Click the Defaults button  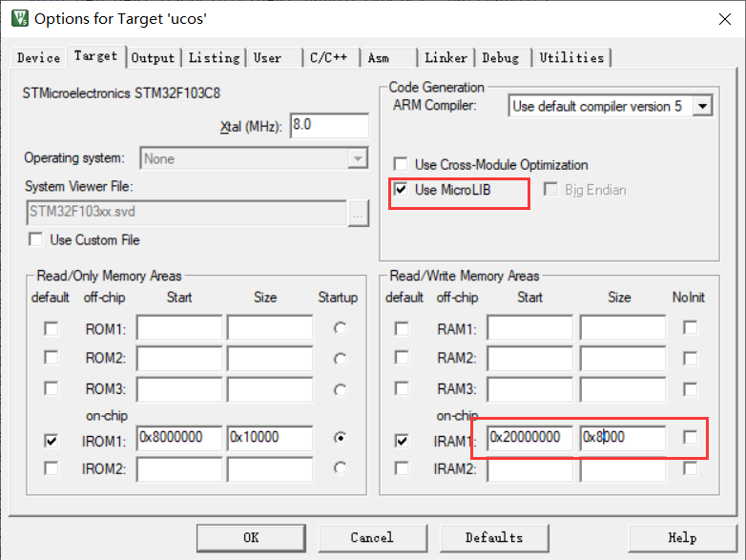tap(494, 538)
